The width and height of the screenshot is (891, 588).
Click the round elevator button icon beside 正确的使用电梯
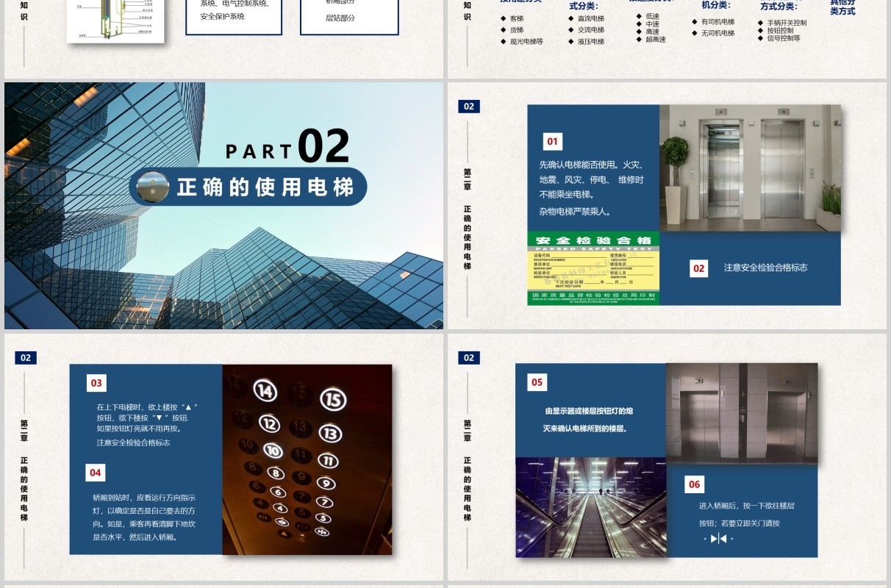pos(153,187)
